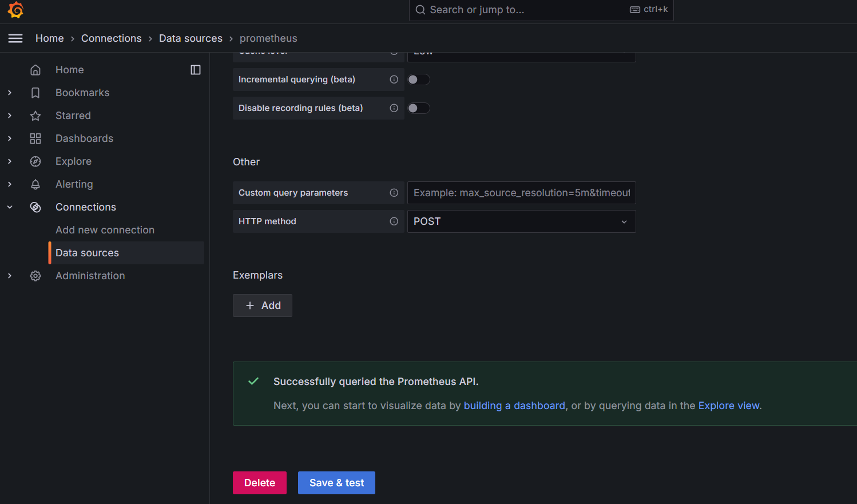Open the HTTP method dropdown

tap(521, 221)
